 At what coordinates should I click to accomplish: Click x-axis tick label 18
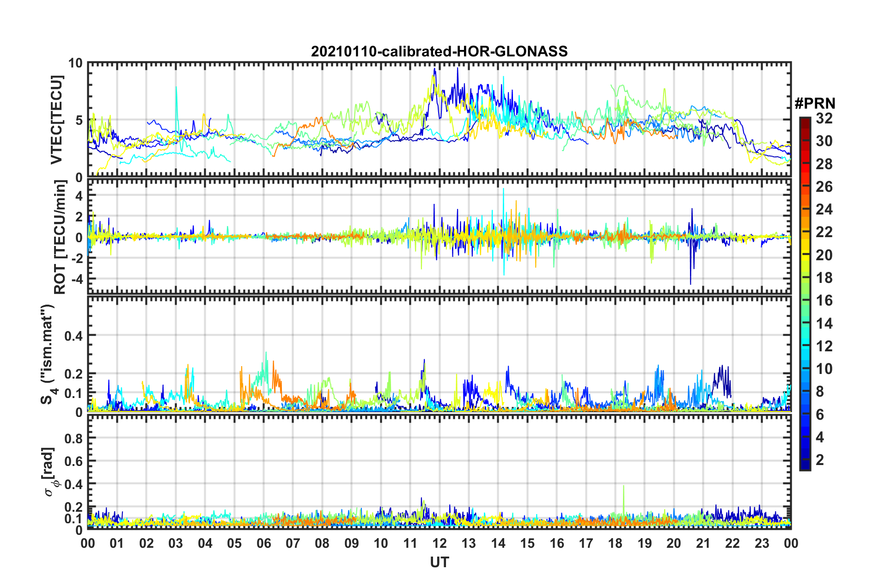pyautogui.click(x=615, y=544)
